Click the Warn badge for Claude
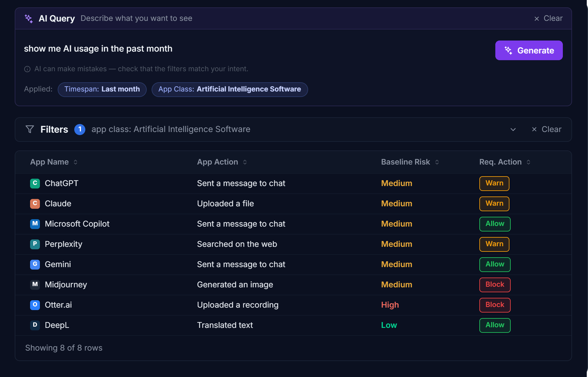 pos(494,204)
